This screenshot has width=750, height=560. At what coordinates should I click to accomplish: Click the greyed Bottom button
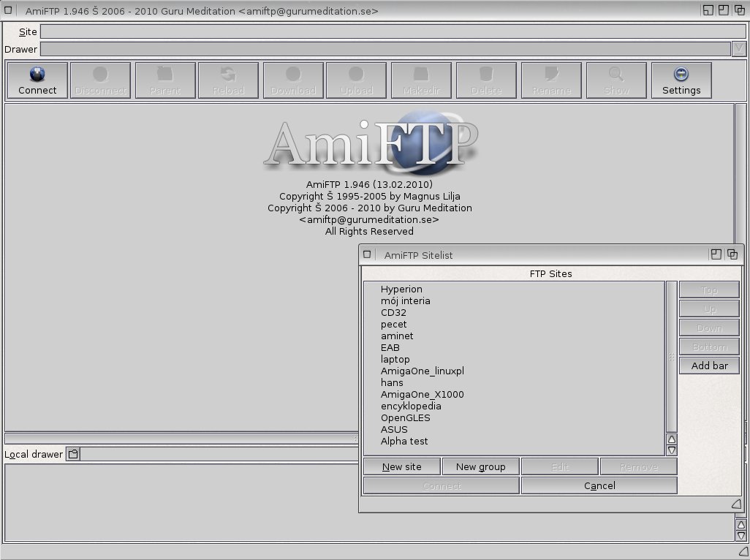tap(709, 347)
